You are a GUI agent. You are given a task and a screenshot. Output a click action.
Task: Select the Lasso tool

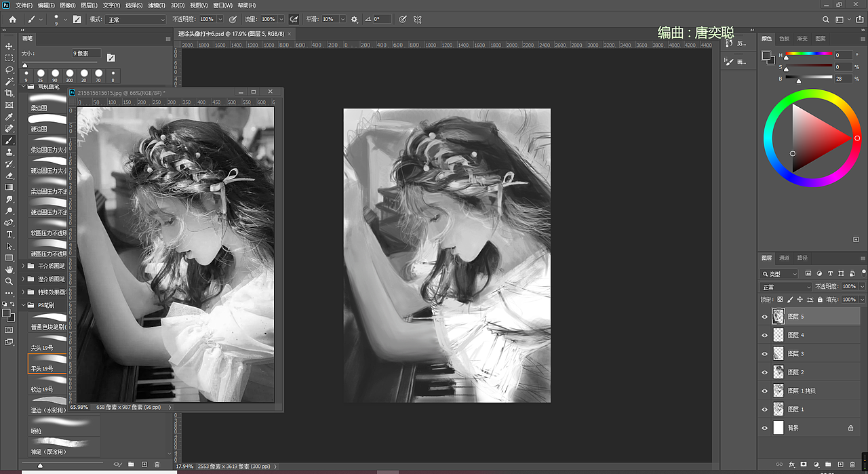coord(9,70)
